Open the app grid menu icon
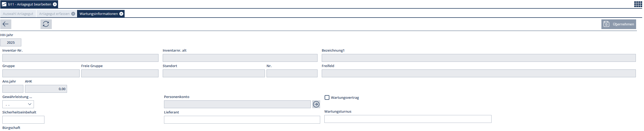 point(638,4)
